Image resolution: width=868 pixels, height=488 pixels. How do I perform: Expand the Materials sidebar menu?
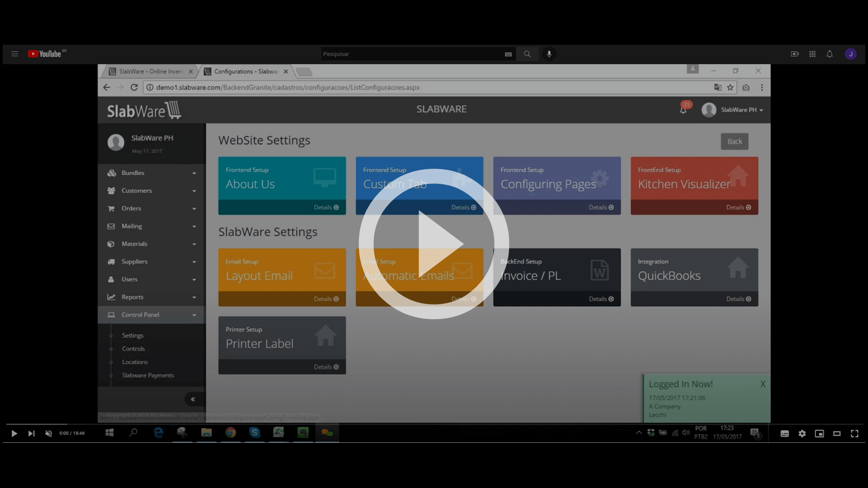pyautogui.click(x=151, y=244)
